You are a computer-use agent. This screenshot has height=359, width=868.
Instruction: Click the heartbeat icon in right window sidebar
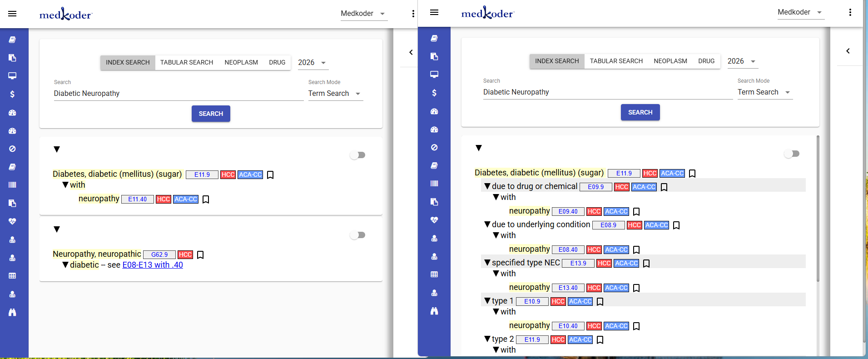(434, 220)
